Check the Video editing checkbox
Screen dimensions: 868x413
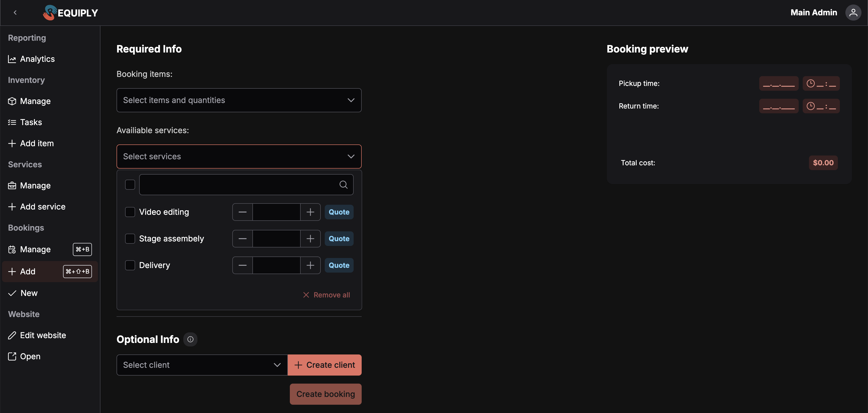pyautogui.click(x=130, y=212)
